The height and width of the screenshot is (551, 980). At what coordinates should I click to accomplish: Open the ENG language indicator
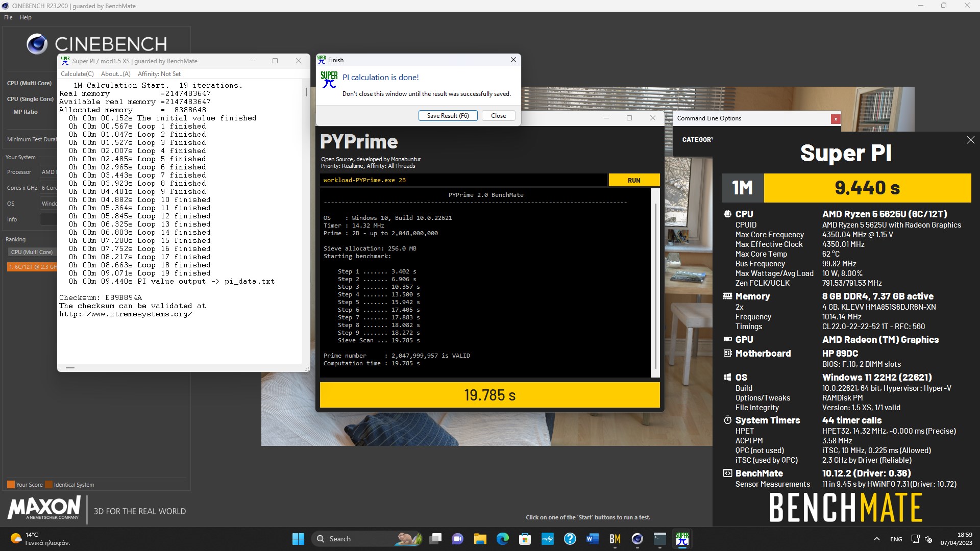[x=896, y=539]
